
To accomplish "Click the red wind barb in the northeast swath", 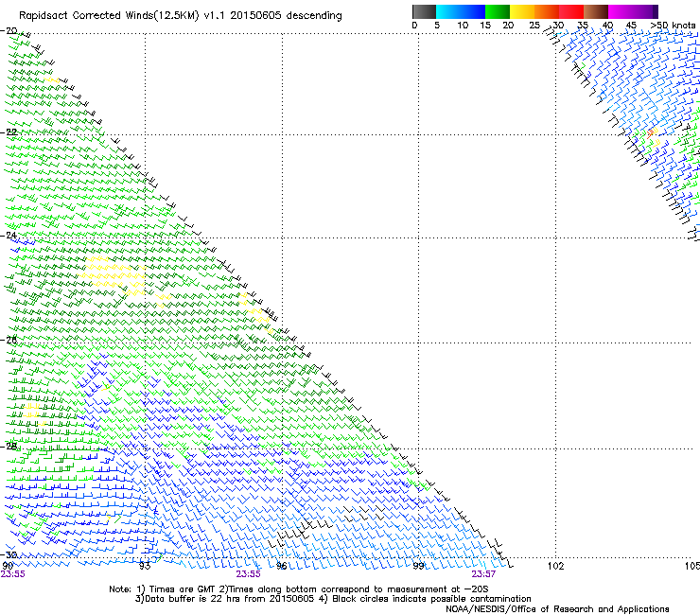I will 652,132.
